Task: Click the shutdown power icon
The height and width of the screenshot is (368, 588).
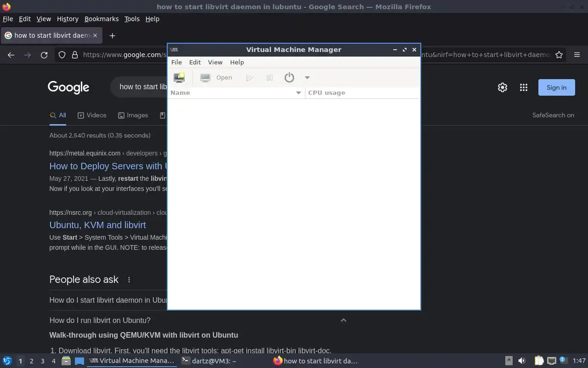Action: 289,78
